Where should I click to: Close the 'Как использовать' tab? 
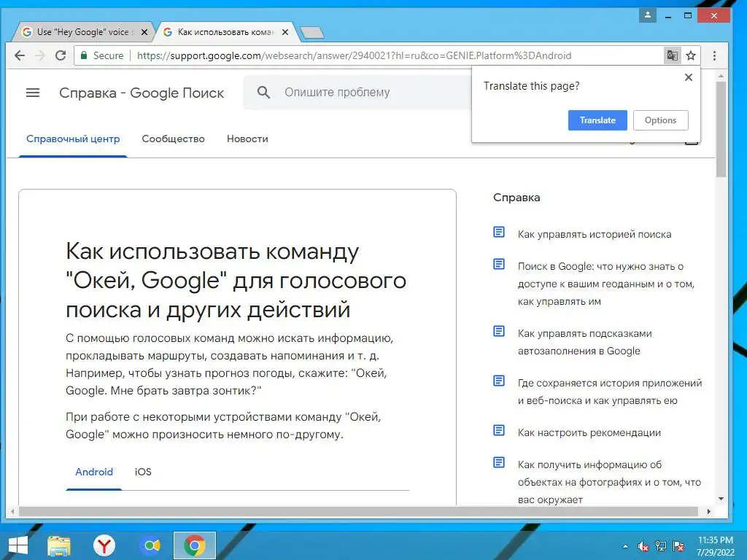pos(285,32)
